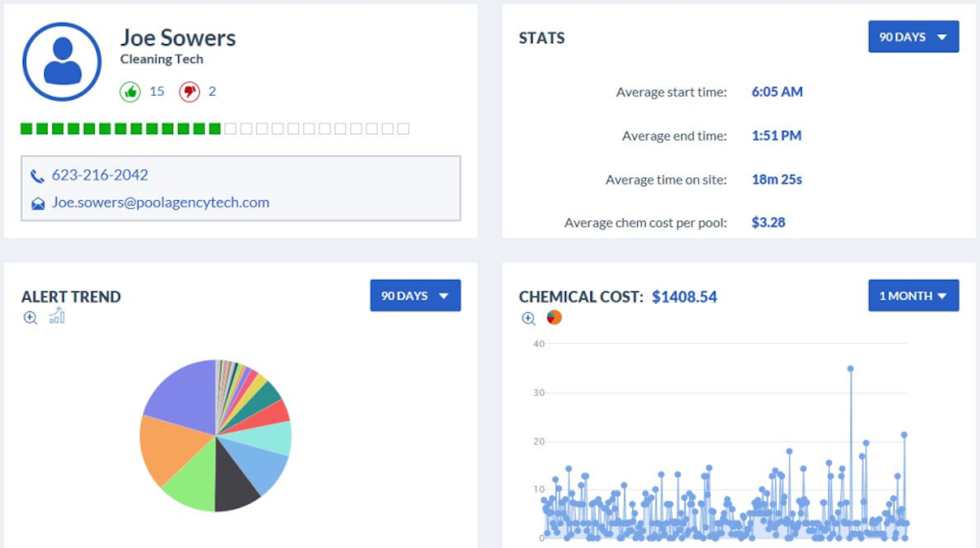This screenshot has height=548, width=980.
Task: Switch Chemical Cost to pie chart view
Action: [x=554, y=317]
